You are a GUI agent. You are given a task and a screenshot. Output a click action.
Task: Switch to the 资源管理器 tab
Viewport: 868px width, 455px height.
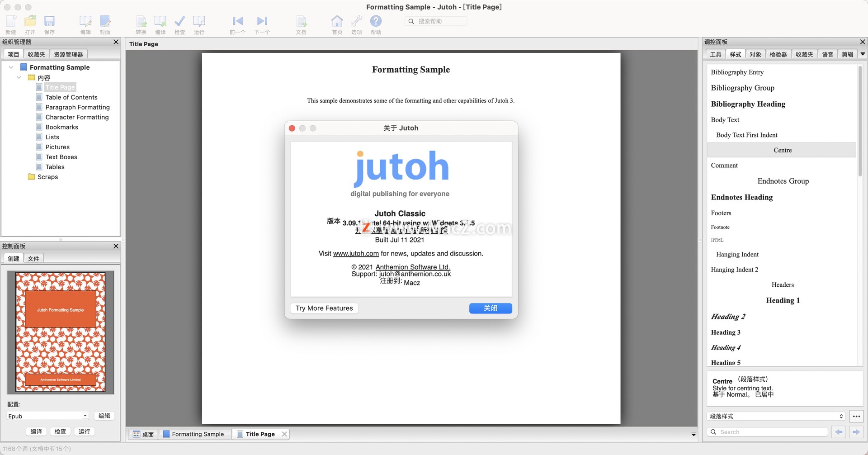coord(68,54)
